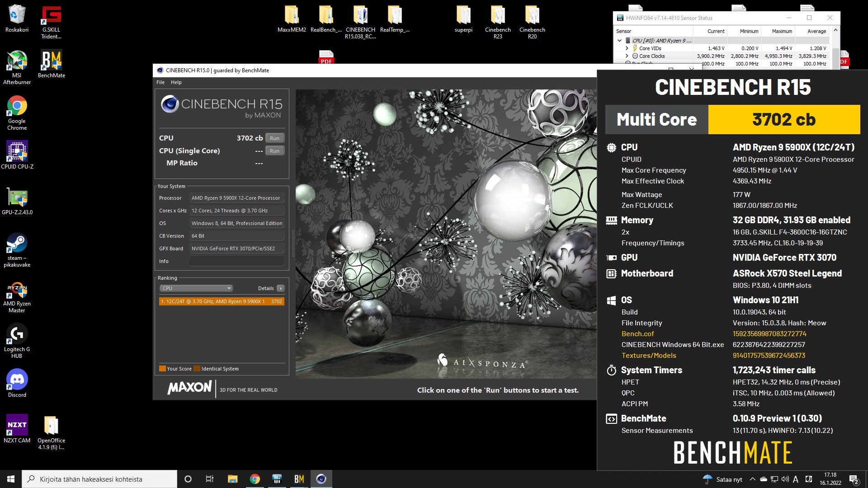This screenshot has width=868, height=488.
Task: Switch to BenchMate taskbar icon
Action: click(x=299, y=479)
